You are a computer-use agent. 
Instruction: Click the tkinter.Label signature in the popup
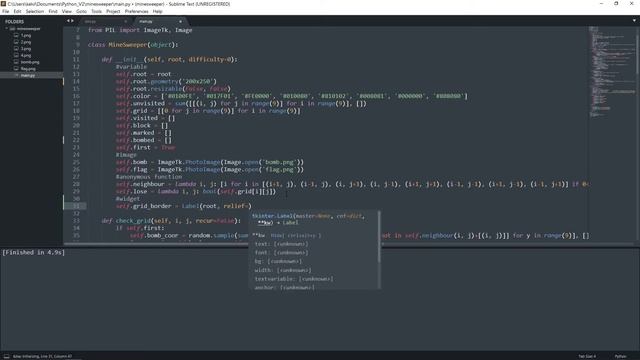click(309, 219)
